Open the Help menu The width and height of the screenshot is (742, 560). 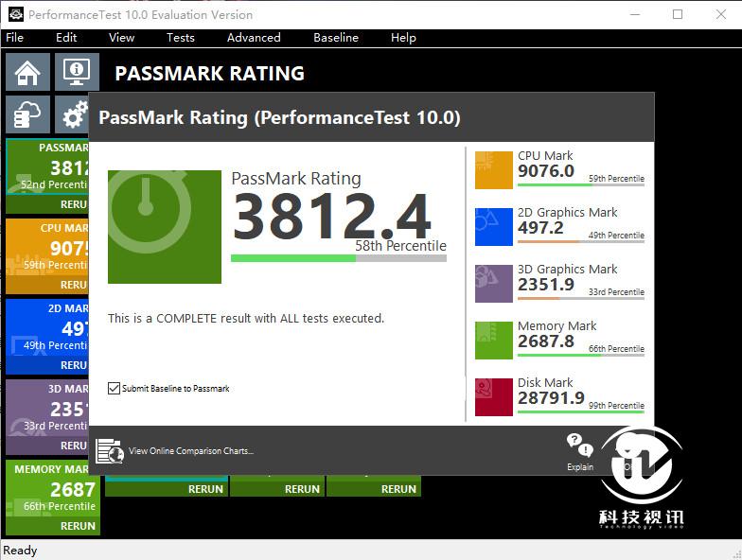(403, 38)
